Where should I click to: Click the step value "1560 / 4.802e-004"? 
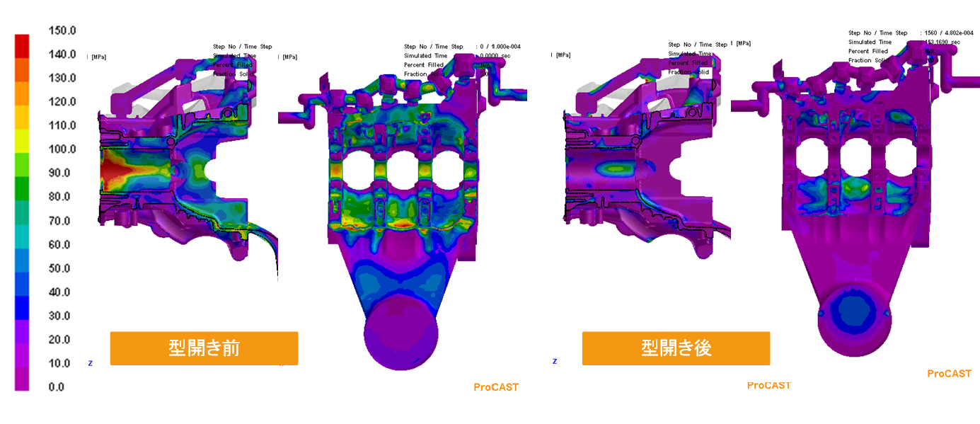click(x=950, y=33)
